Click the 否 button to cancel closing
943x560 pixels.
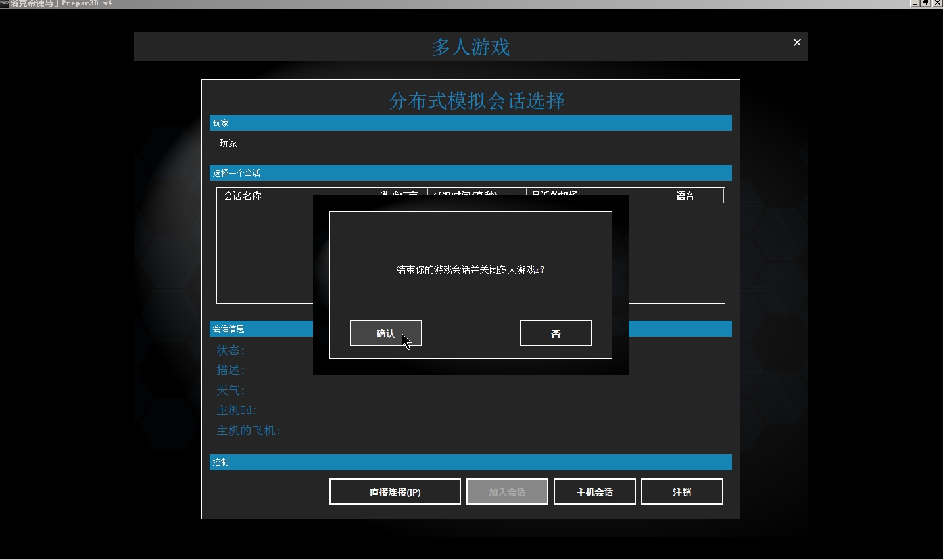(555, 333)
